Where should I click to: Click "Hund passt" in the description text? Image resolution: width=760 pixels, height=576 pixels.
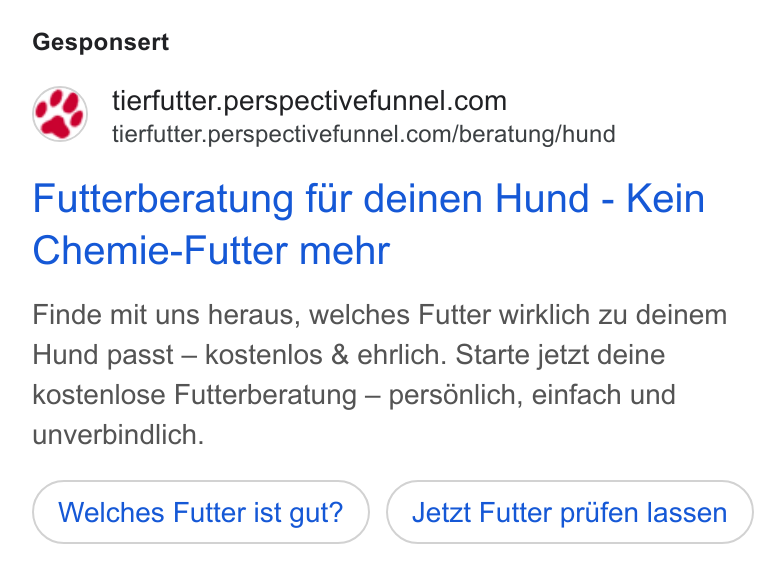(103, 354)
